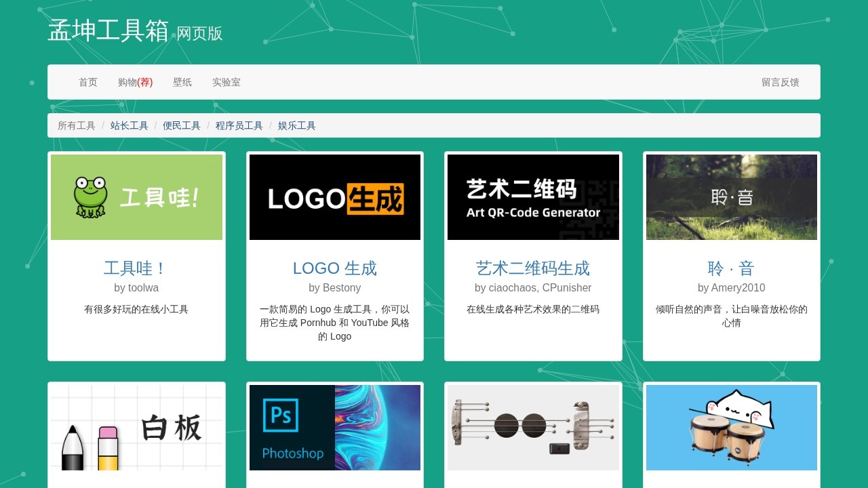This screenshot has height=488, width=868.
Task: Open 实验室 in the navigation bar
Action: (x=226, y=82)
